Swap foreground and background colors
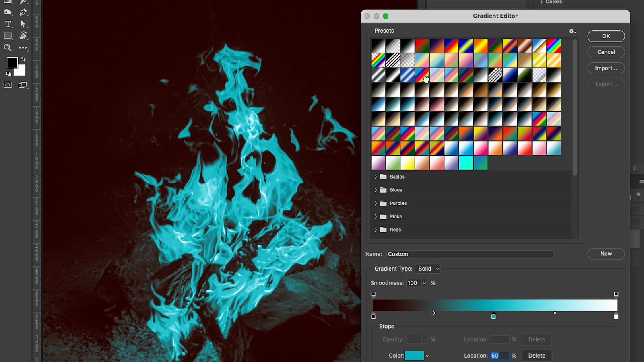 click(x=23, y=59)
